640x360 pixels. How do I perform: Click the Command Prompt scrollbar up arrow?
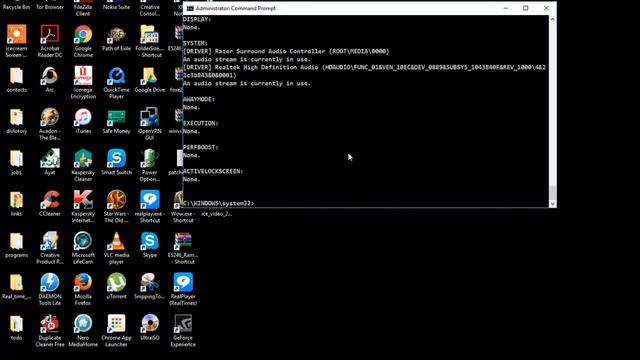click(x=553, y=19)
